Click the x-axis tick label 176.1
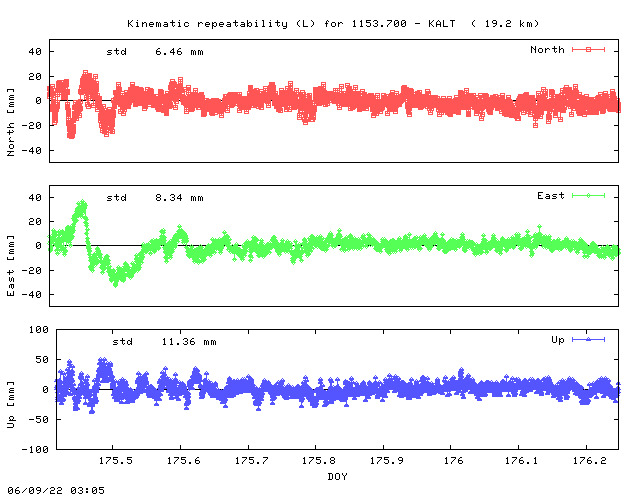The width and height of the screenshot is (640, 496). (521, 460)
